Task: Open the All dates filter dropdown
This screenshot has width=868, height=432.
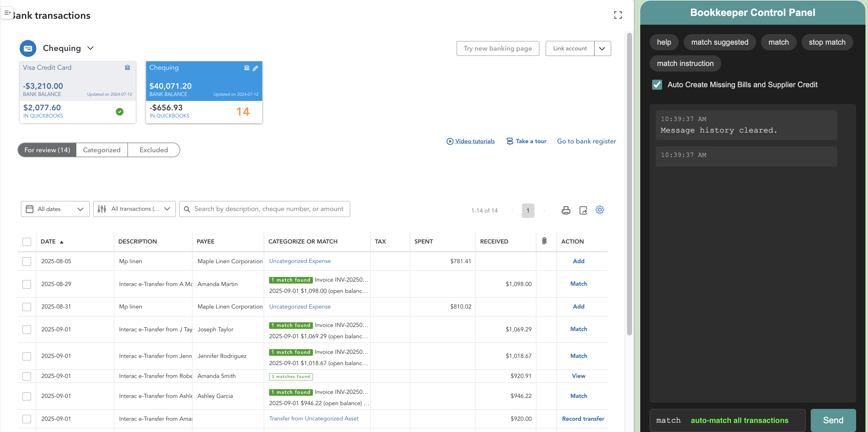Action: (x=55, y=209)
